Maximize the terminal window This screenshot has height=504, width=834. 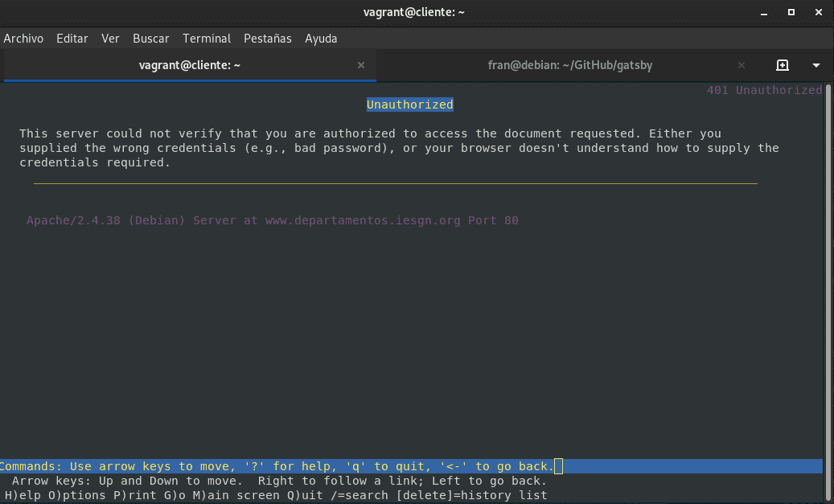tap(791, 12)
